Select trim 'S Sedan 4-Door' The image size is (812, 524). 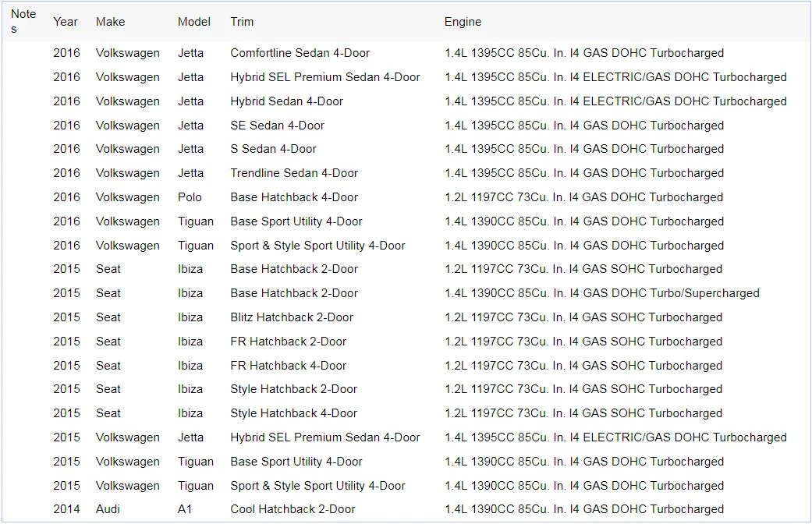273,149
